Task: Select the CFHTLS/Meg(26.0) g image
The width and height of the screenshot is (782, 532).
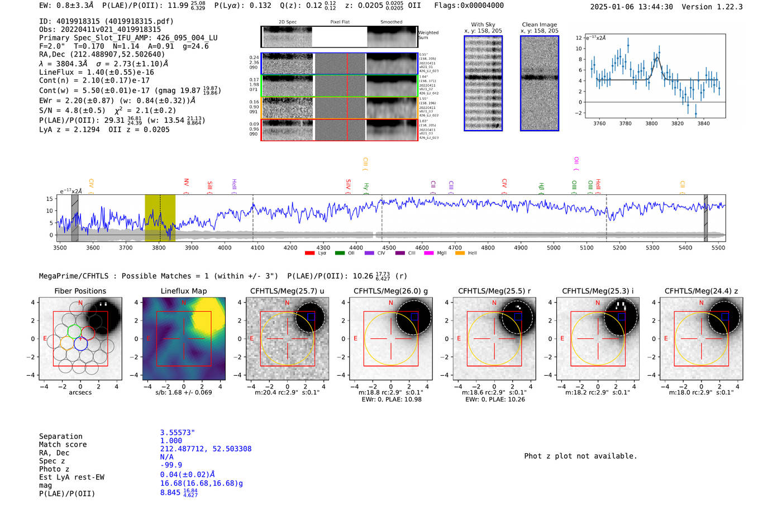Action: [x=391, y=339]
